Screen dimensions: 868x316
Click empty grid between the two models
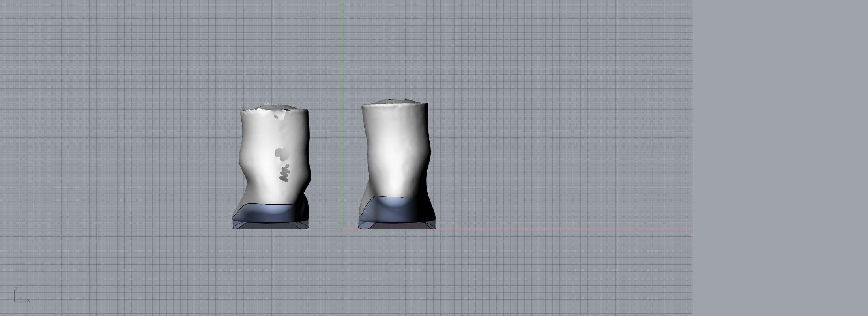331,158
